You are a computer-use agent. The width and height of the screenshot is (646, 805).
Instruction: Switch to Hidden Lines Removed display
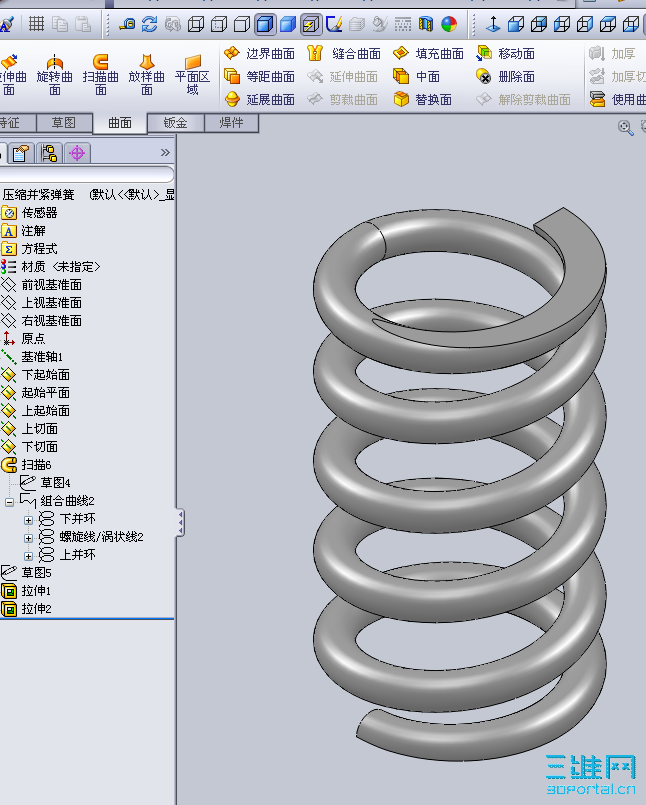coord(242,24)
